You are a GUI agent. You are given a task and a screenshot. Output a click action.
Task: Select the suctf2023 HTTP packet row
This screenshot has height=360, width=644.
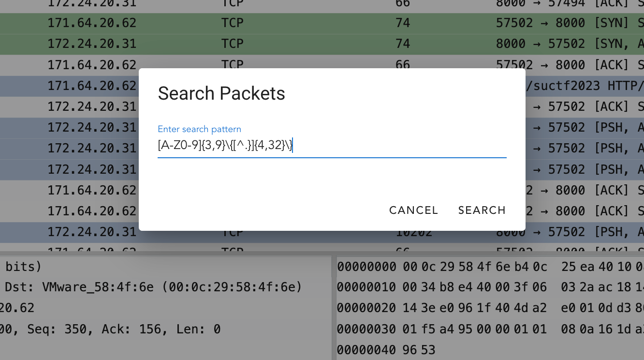tap(322, 86)
